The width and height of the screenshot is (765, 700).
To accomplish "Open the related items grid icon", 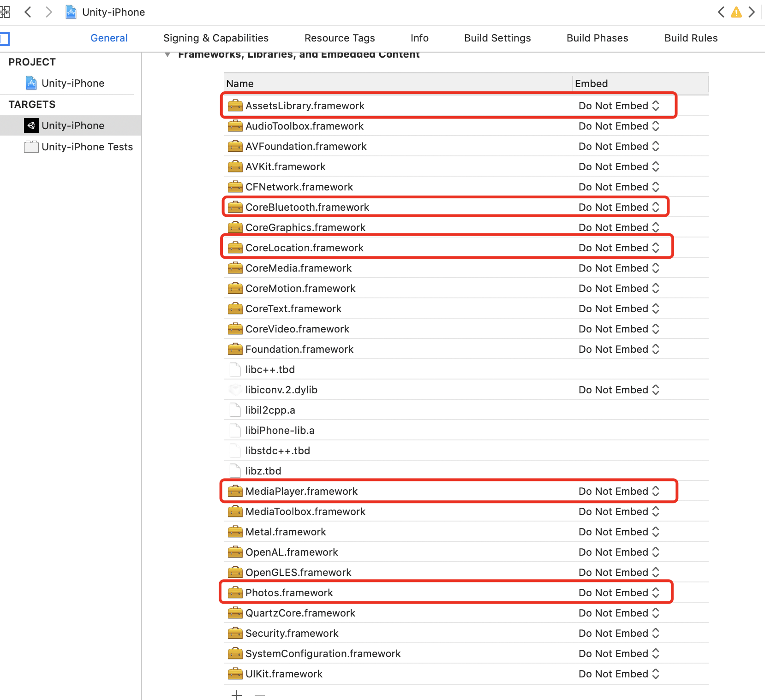I will 5,12.
